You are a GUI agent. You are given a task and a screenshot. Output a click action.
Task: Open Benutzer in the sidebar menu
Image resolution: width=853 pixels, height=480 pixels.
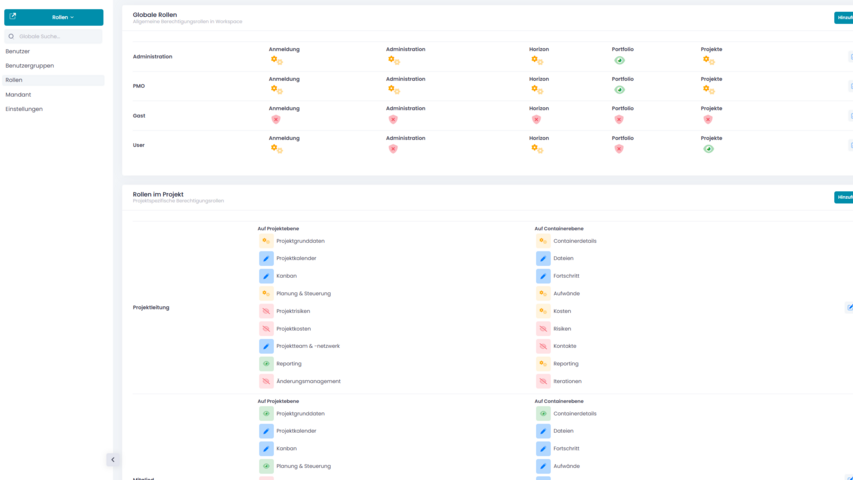click(18, 51)
